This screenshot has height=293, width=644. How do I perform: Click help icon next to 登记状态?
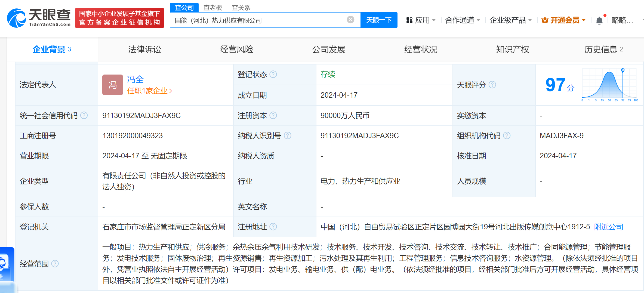273,74
